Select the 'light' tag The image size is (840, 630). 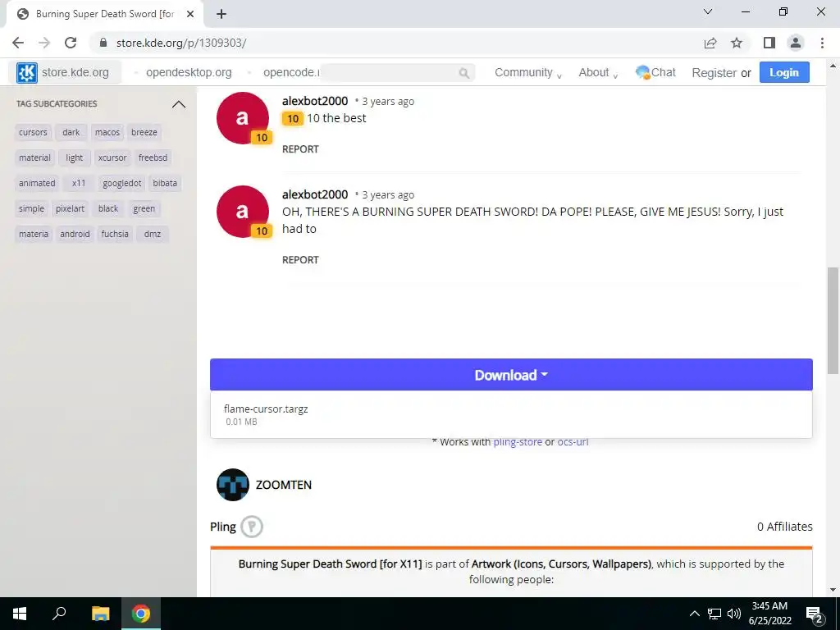75,157
